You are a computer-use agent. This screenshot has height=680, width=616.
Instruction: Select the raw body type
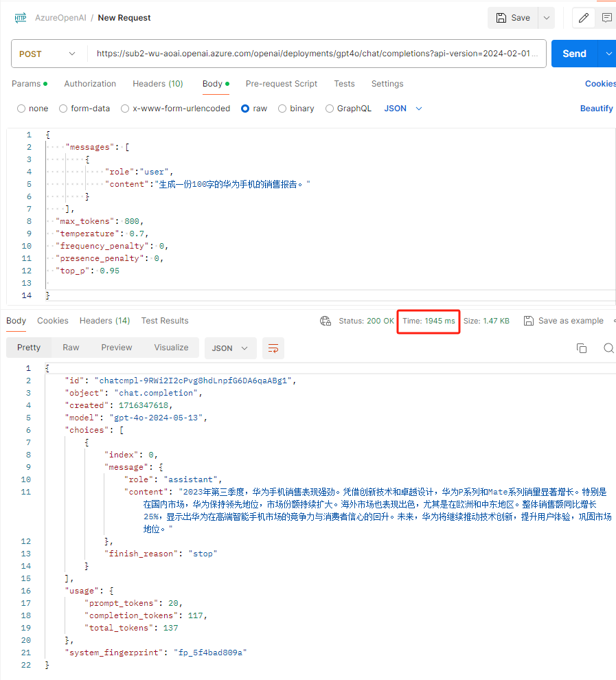pos(254,109)
